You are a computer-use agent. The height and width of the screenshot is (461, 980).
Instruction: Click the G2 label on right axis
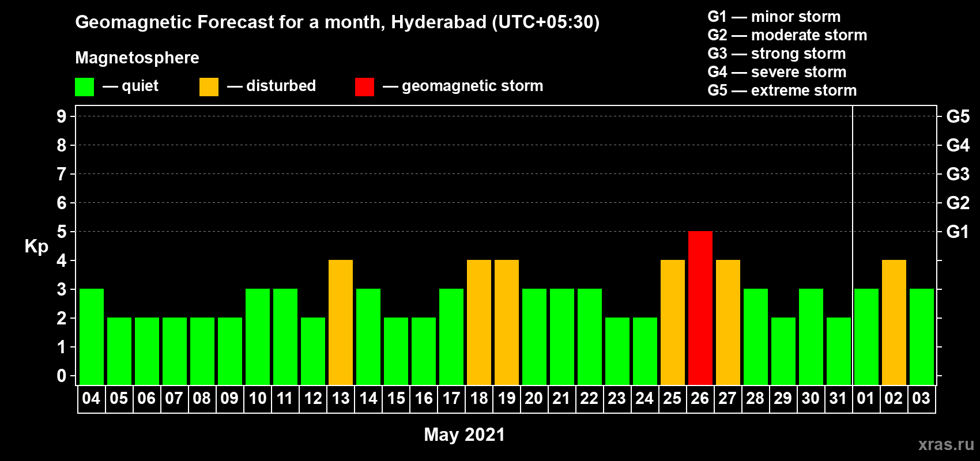point(958,203)
